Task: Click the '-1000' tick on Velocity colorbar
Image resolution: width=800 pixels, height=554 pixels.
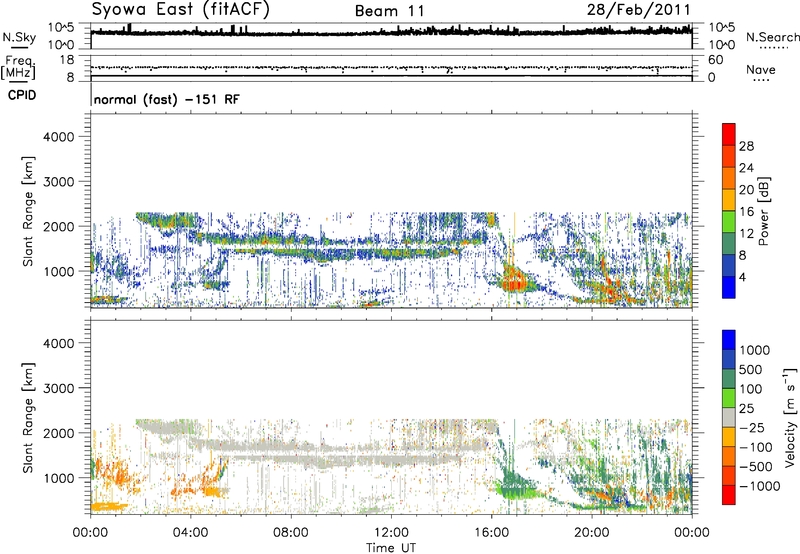Action: 759,486
